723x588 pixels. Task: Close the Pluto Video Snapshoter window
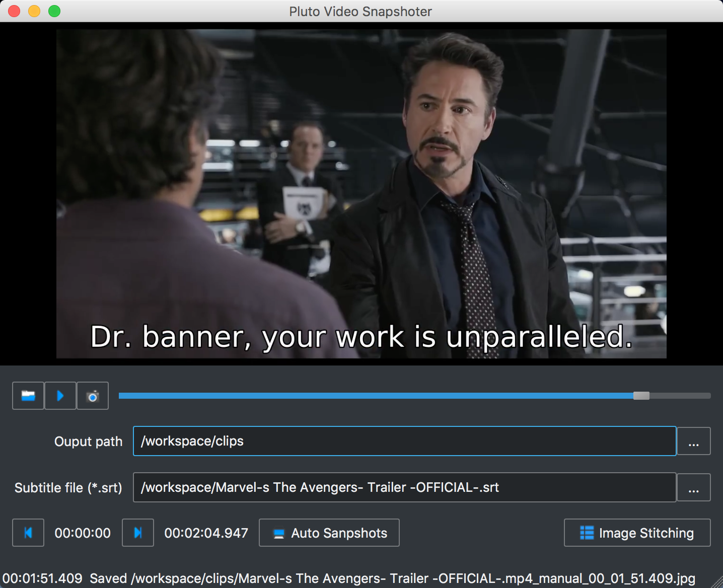pos(14,11)
